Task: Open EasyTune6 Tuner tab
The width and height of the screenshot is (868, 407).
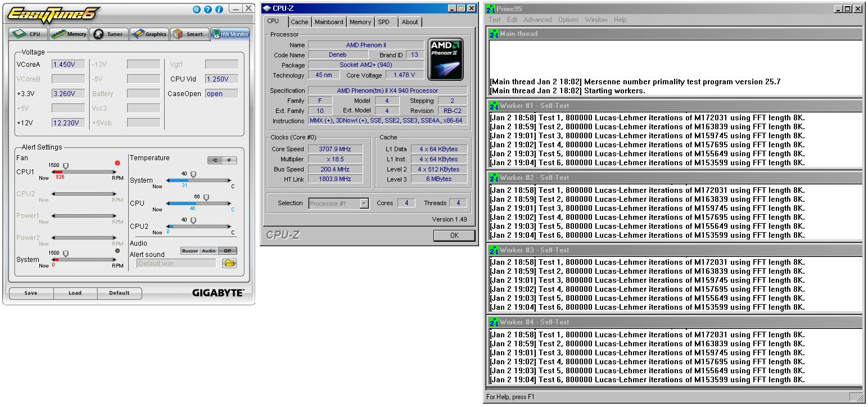Action: coord(108,34)
